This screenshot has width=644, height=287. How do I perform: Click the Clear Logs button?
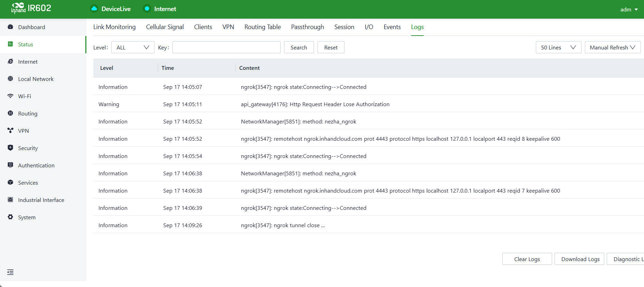point(527,259)
